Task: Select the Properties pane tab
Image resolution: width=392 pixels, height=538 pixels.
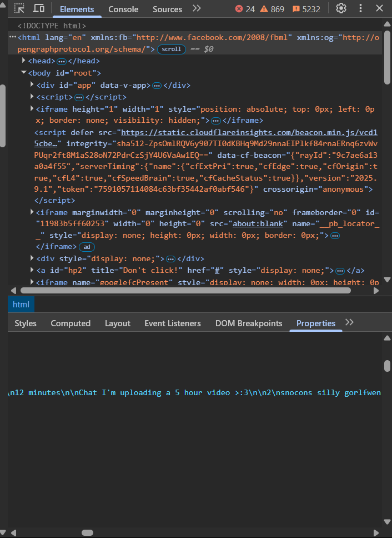Action: pyautogui.click(x=316, y=323)
